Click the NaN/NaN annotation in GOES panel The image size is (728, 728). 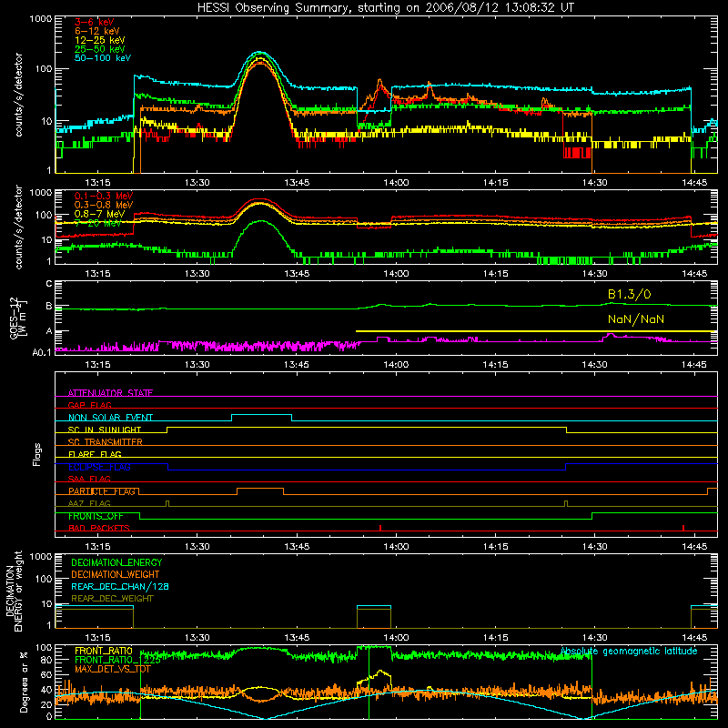click(635, 319)
